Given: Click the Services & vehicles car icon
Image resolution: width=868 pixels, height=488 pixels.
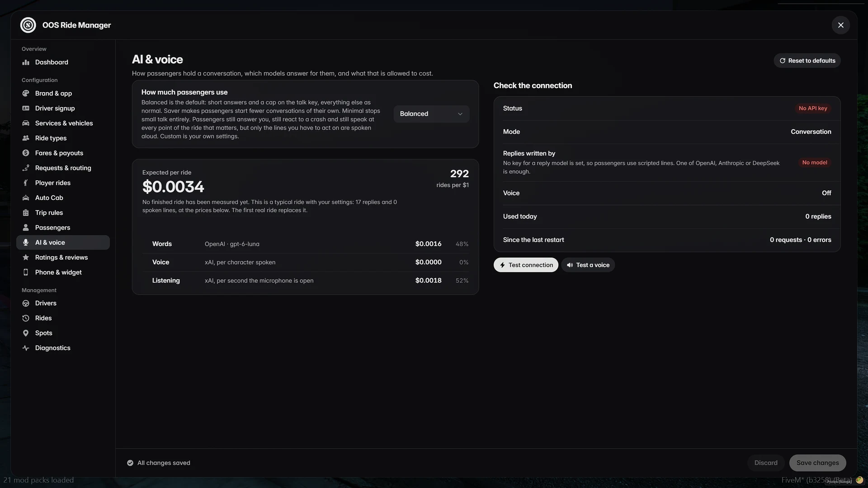Looking at the screenshot, I should coord(26,123).
